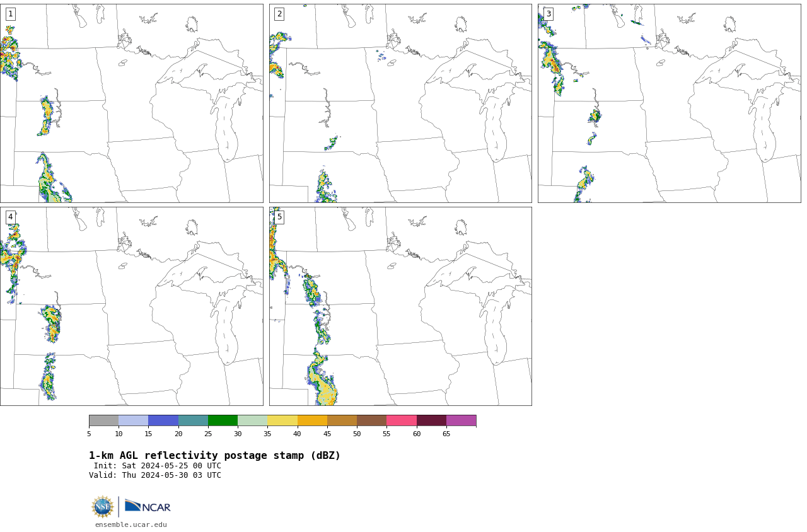
Task: Click the colorbar tick label 35
Action: [267, 434]
